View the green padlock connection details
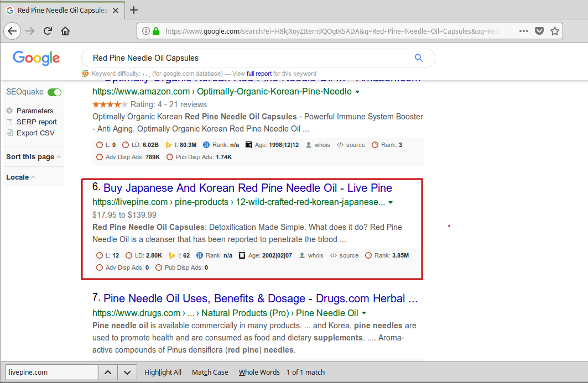Image resolution: width=588 pixels, height=383 pixels. (157, 31)
